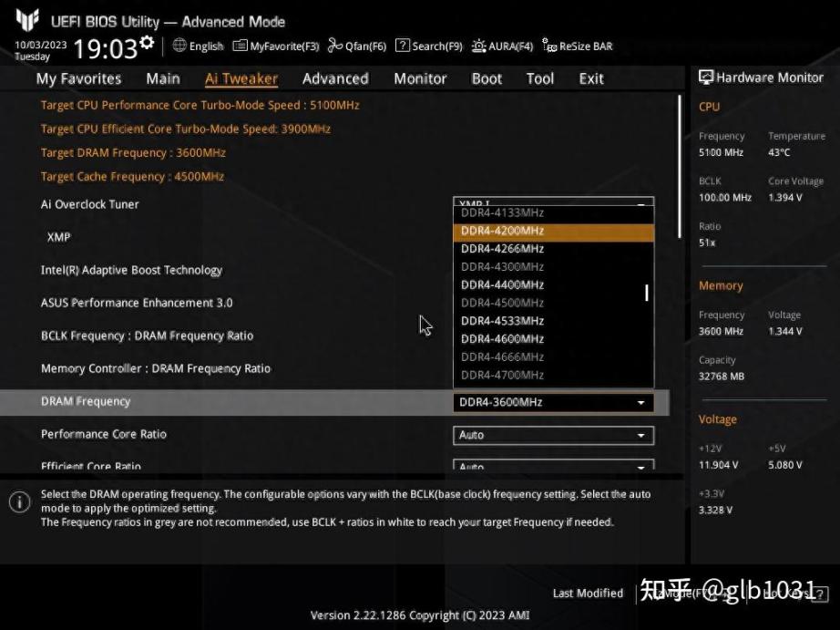Screen dimensions: 840x630
Task: Pick DDR4-4700MHz from the list
Action: (553, 376)
